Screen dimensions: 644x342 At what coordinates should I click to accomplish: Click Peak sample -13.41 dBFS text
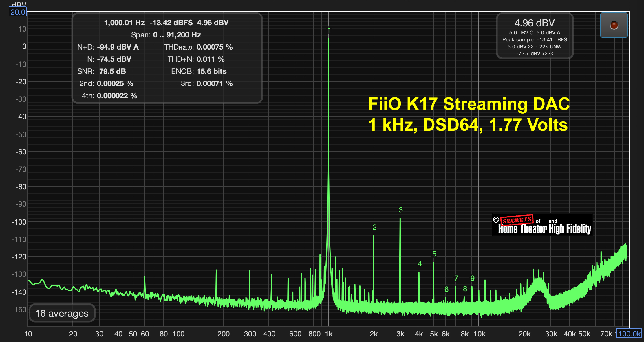[x=535, y=40]
